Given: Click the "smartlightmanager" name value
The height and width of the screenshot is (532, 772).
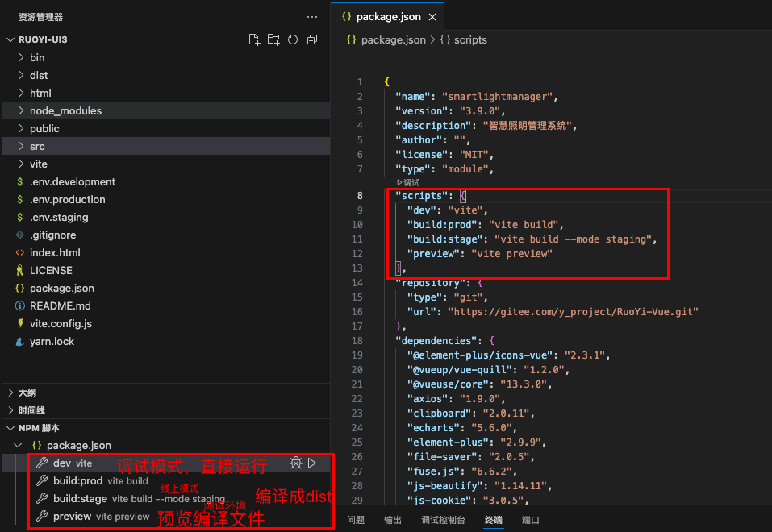Looking at the screenshot, I should 497,97.
